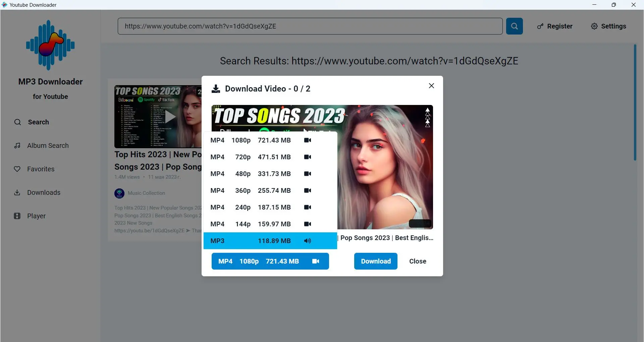Click the 'Download Video - 0 / 2' title

(x=268, y=89)
